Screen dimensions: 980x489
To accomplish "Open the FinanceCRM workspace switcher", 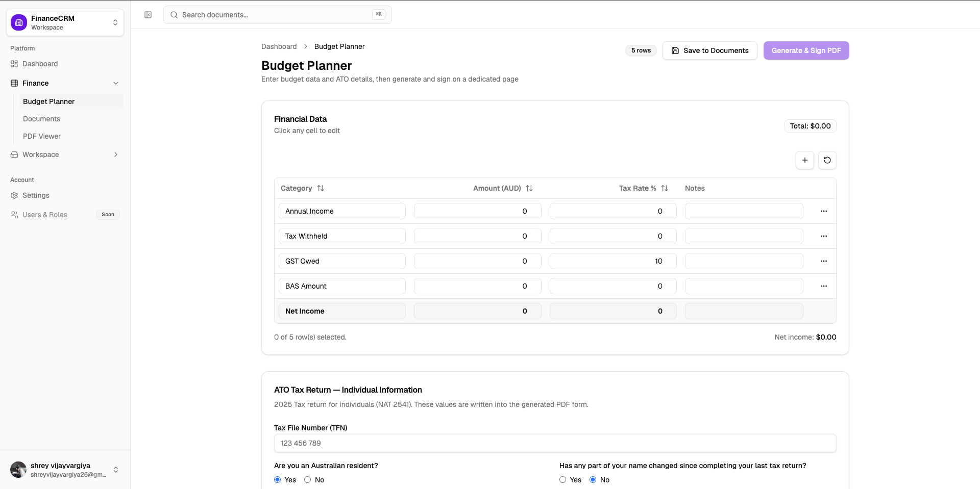I will pyautogui.click(x=65, y=22).
